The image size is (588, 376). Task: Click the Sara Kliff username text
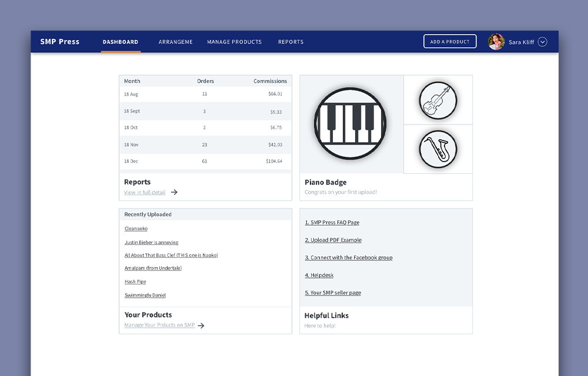pyautogui.click(x=521, y=42)
